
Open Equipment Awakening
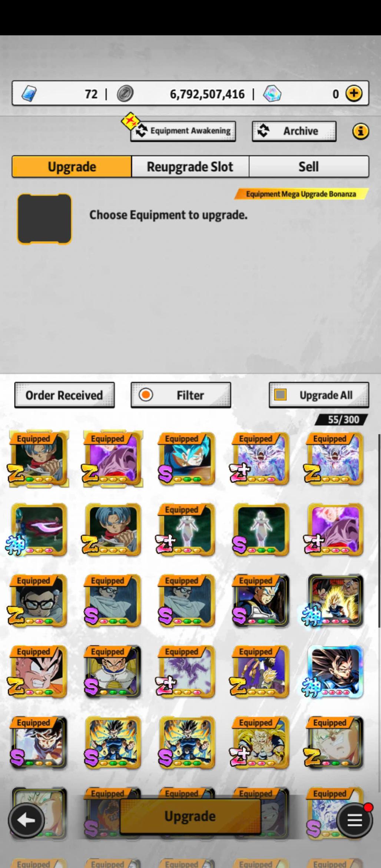coord(183,131)
